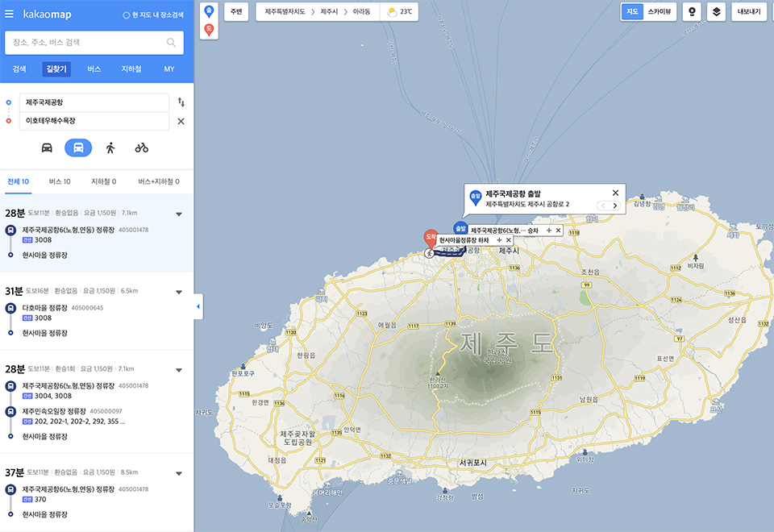Open map layers icon
Viewport: 774px width, 532px height.
click(x=716, y=12)
